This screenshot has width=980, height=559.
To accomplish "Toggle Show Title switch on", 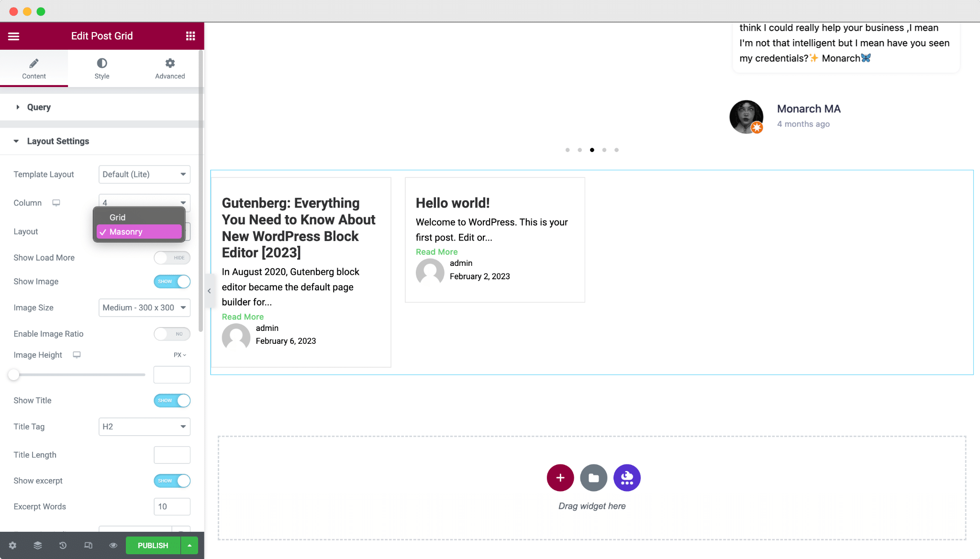I will click(172, 400).
